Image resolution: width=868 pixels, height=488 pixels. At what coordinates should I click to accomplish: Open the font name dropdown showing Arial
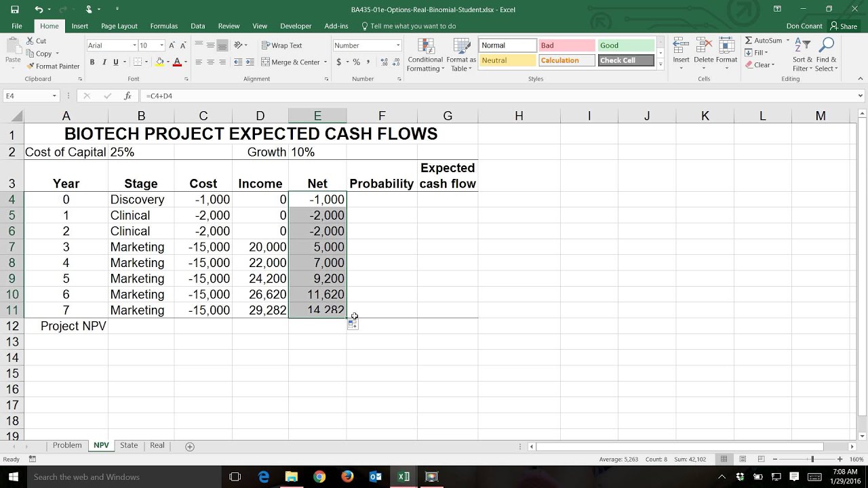coord(134,45)
